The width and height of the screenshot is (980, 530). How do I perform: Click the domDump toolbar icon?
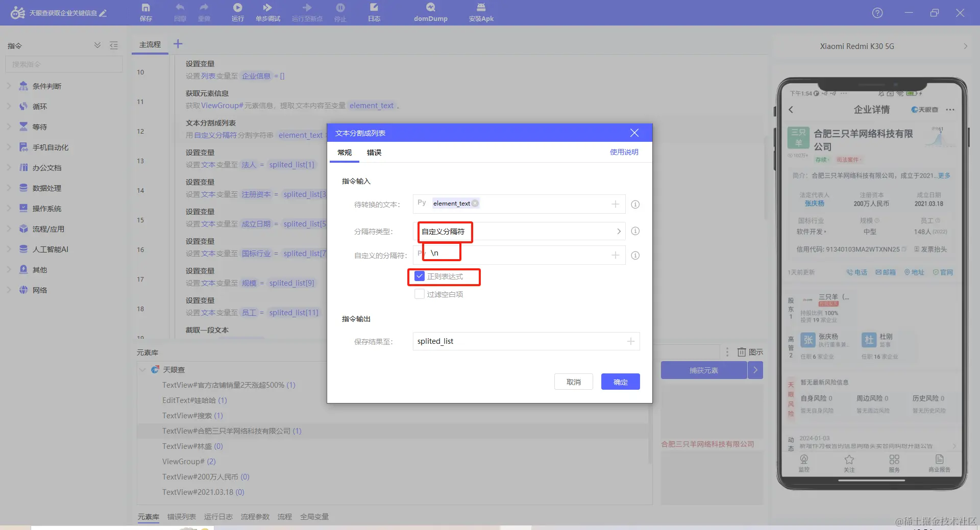point(431,12)
